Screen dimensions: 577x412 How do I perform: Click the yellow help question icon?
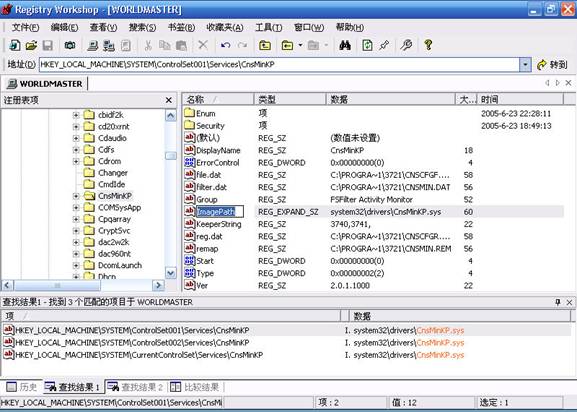point(428,45)
